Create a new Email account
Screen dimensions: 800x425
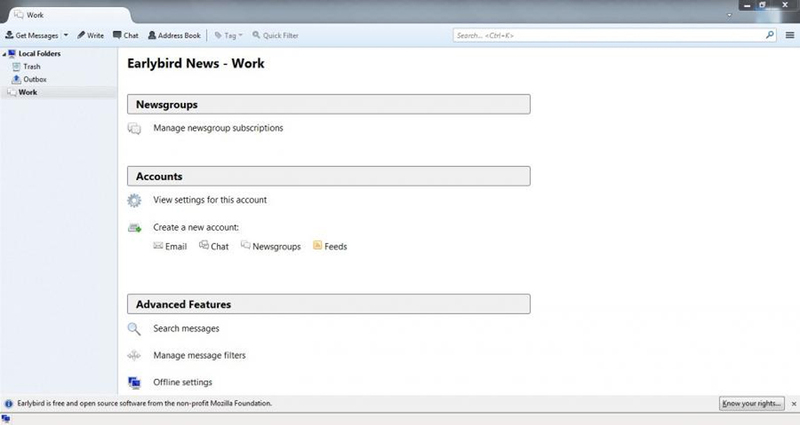tap(176, 246)
